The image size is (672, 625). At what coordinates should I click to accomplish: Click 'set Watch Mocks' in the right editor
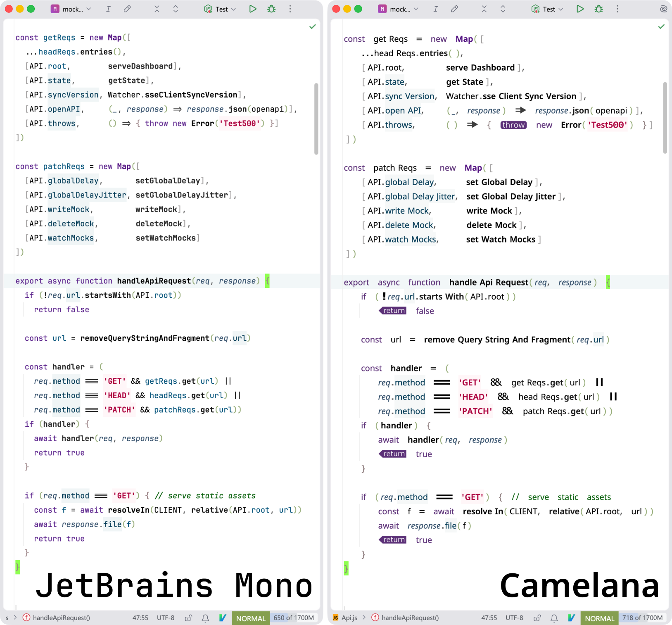point(501,240)
